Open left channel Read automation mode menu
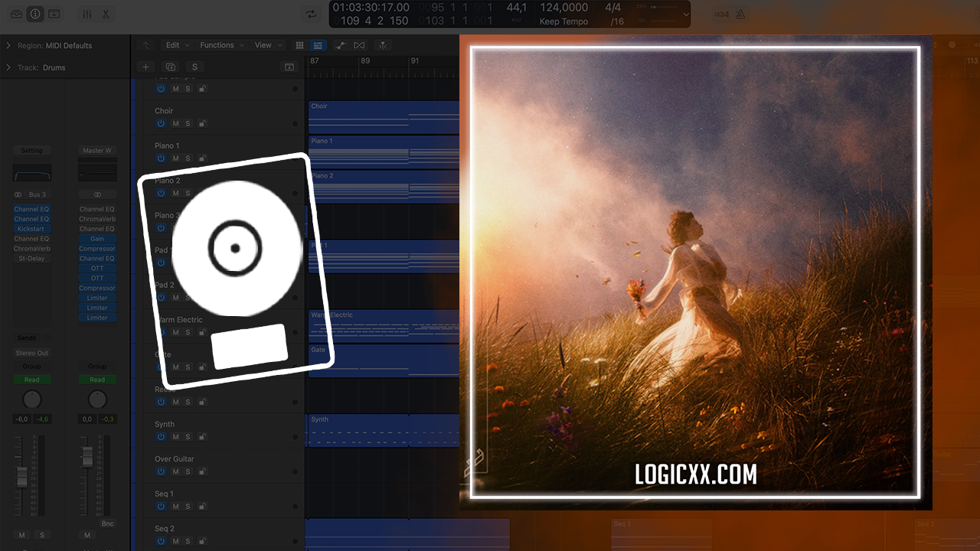The height and width of the screenshot is (551, 980). tap(31, 380)
